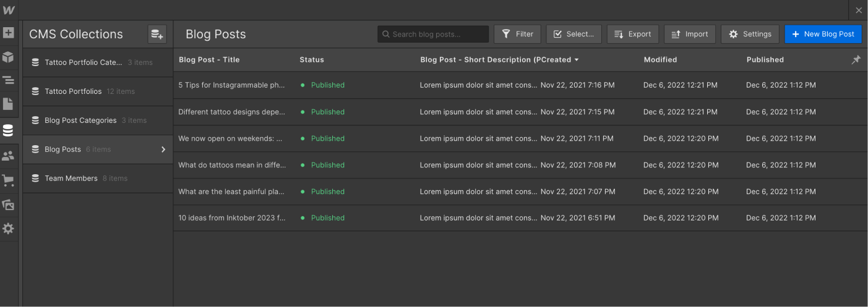868x307 pixels.
Task: Select Tattoo Portfolios collection
Action: pos(98,91)
